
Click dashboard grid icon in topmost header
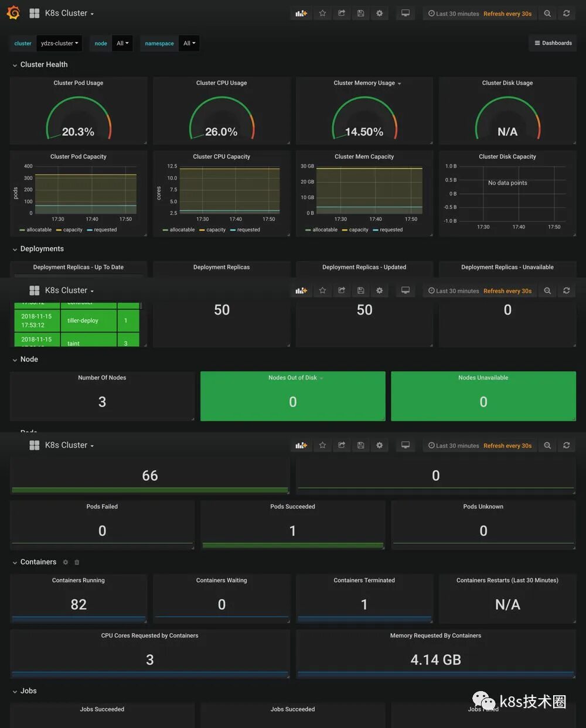click(x=35, y=13)
